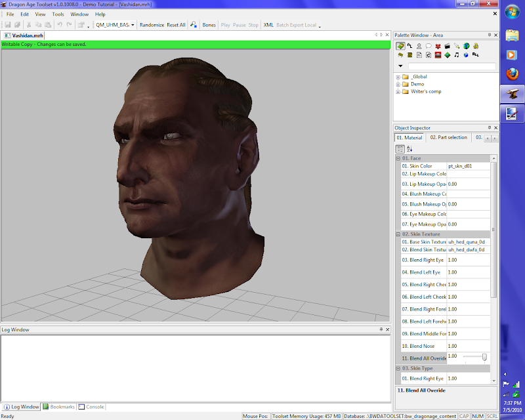Select the globe palette icon
Image resolution: width=525 pixels, height=420 pixels.
[466, 46]
